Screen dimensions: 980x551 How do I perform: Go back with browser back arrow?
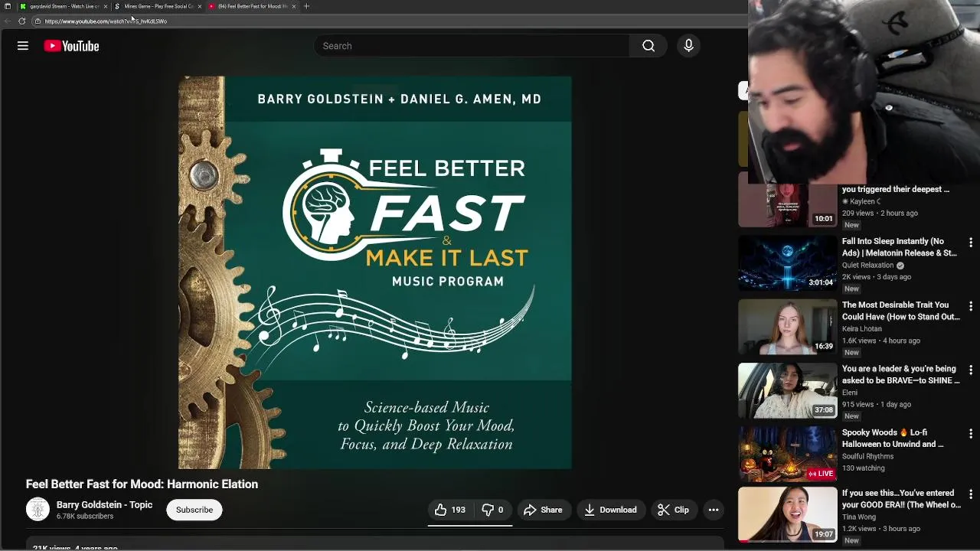(8, 21)
